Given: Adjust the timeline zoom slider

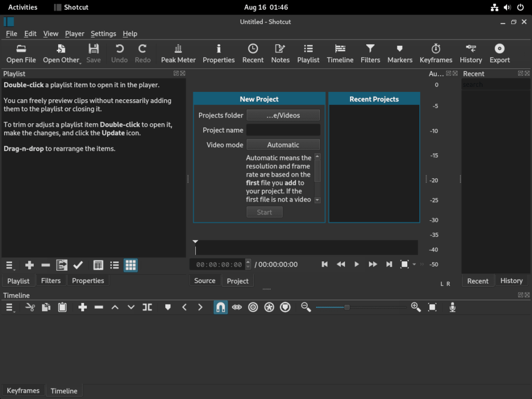Looking at the screenshot, I should click(361, 308).
